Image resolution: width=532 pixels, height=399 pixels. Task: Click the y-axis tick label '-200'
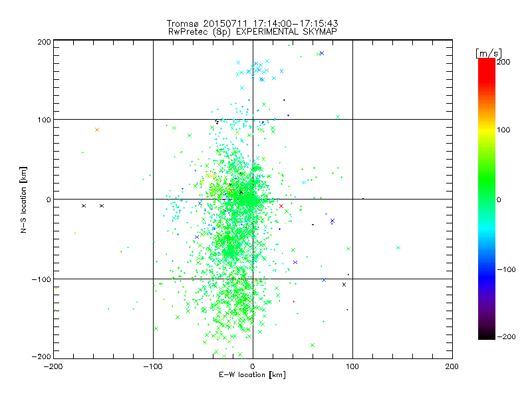coord(41,356)
